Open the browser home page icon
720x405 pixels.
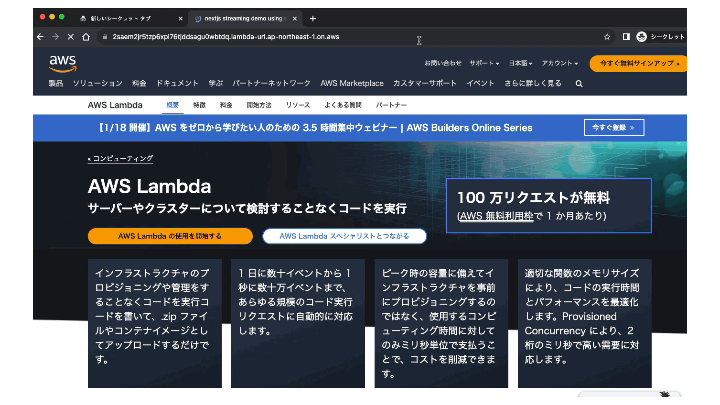[86, 37]
